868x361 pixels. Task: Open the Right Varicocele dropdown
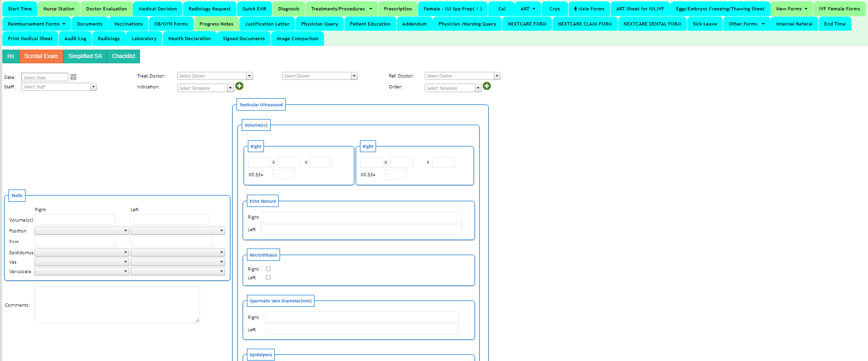pos(82,272)
